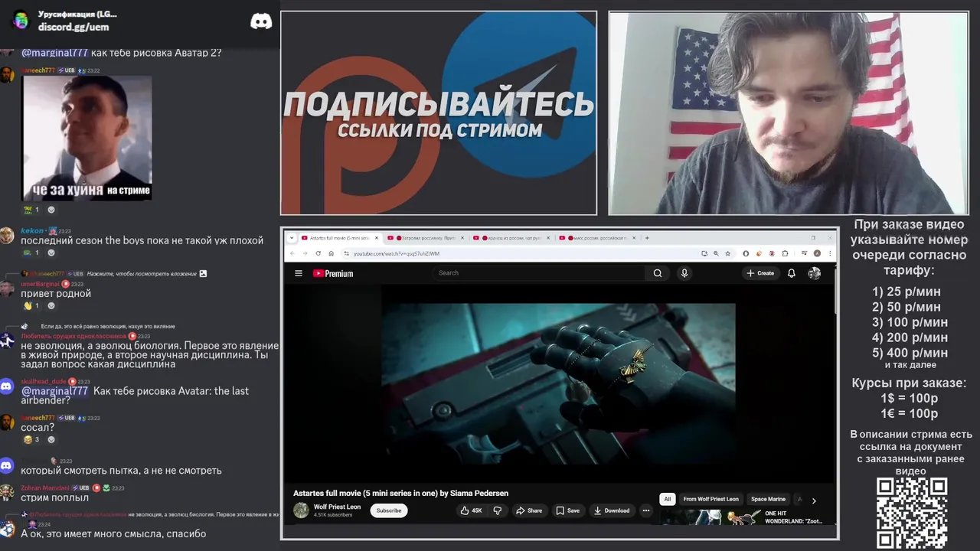This screenshot has width=980, height=551.
Task: Toggle reaction under the Peaky Blinders meme
Action: pos(31,209)
